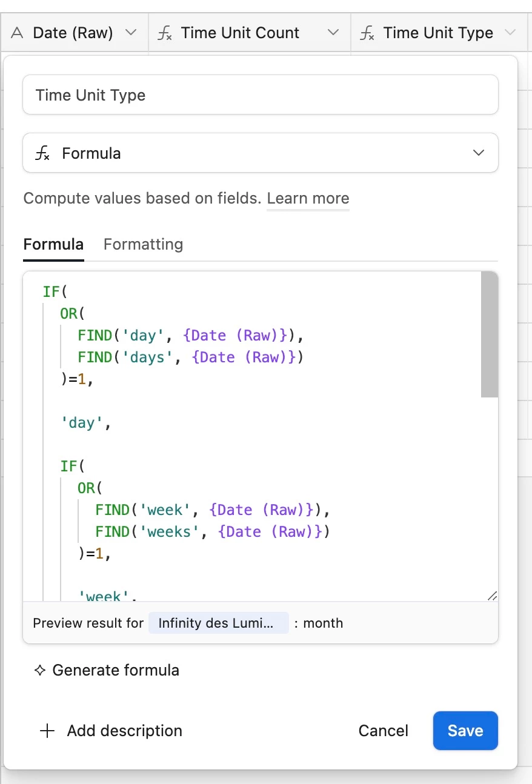
Task: Click the plus icon beside Add description
Action: point(47,731)
